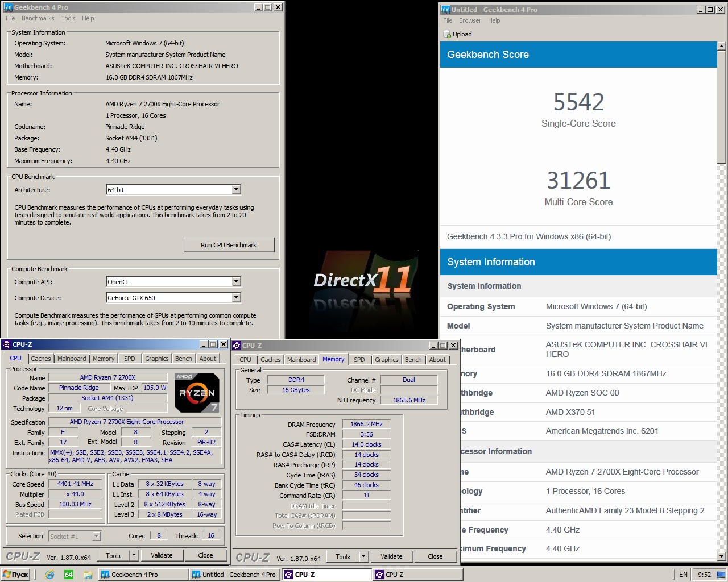Click the Geekbench 4 Pro window title icon

pyautogui.click(x=9, y=7)
